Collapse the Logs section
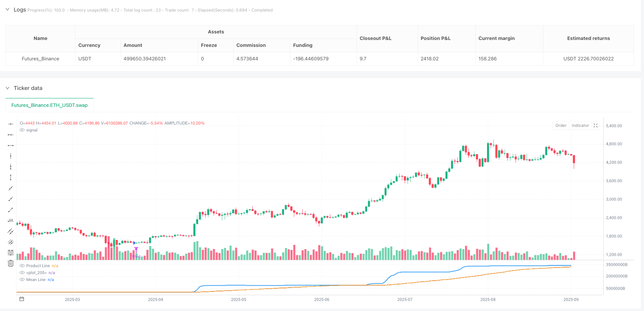Image resolution: width=644 pixels, height=311 pixels. point(7,10)
